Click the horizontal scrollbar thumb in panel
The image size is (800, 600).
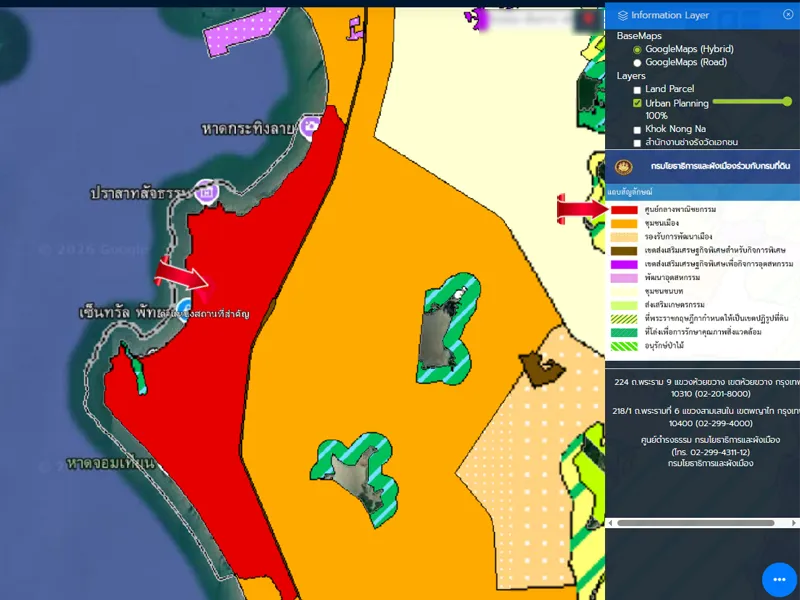click(x=695, y=523)
